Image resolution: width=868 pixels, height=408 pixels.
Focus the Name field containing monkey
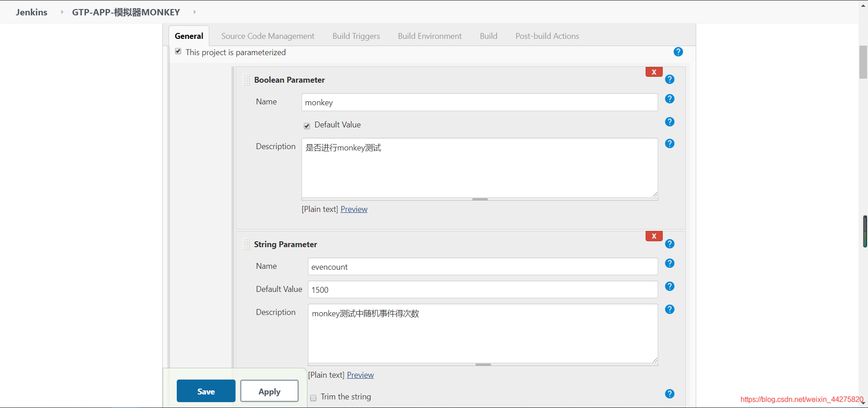(x=480, y=102)
